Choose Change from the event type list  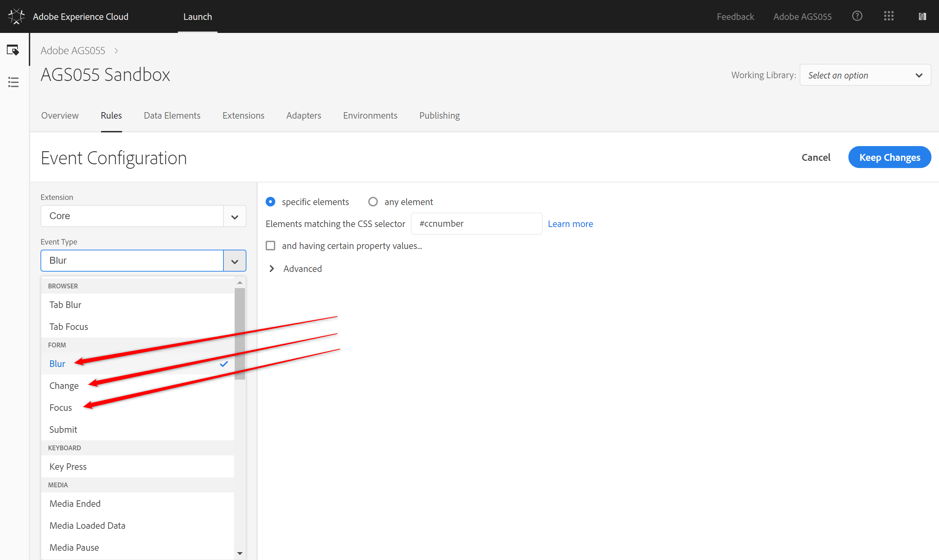point(64,386)
